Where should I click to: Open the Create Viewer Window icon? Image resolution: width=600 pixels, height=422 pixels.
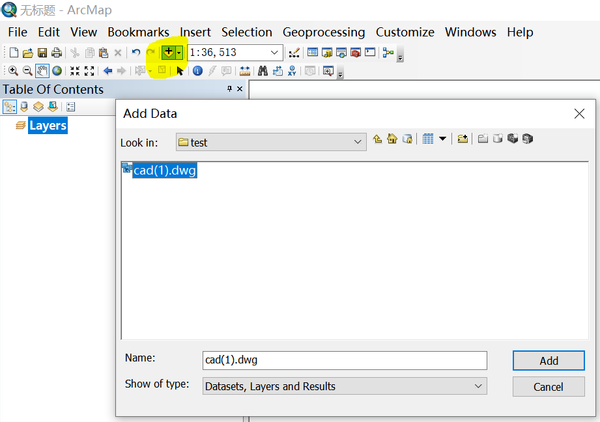pos(328,71)
